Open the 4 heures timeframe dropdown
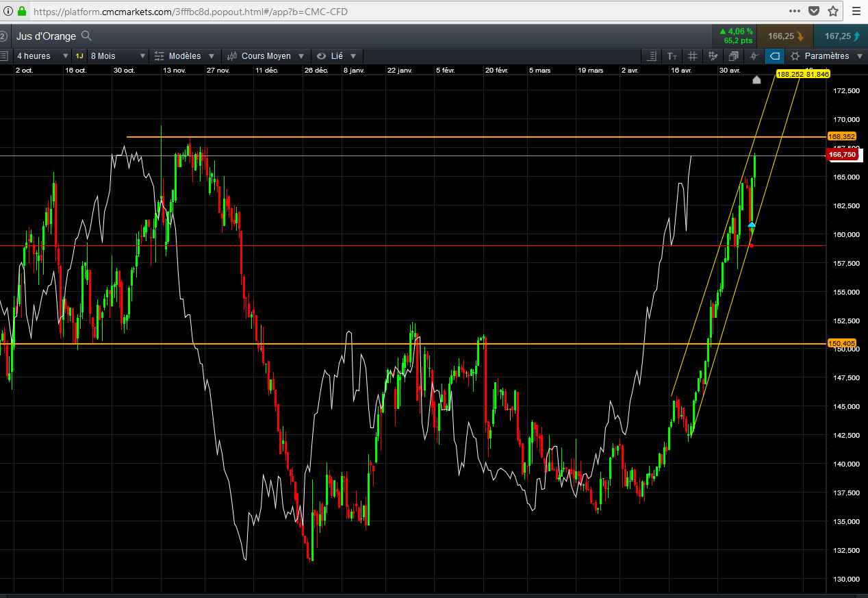 (42, 56)
